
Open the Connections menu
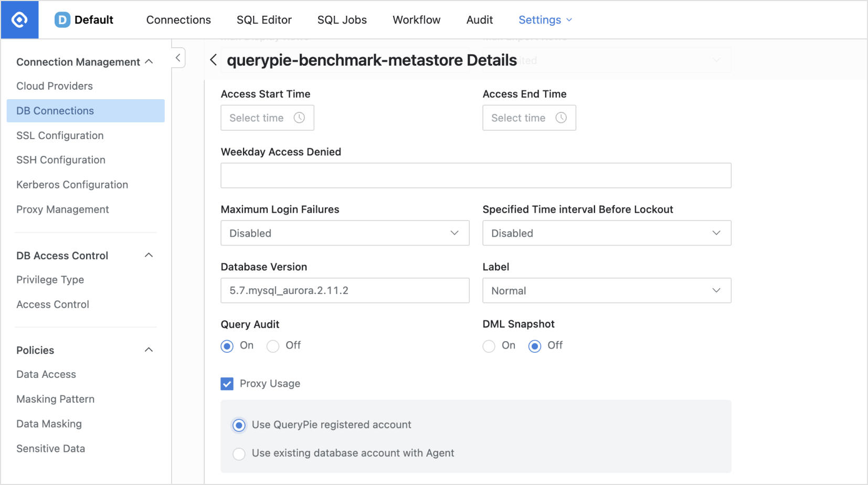(x=178, y=20)
